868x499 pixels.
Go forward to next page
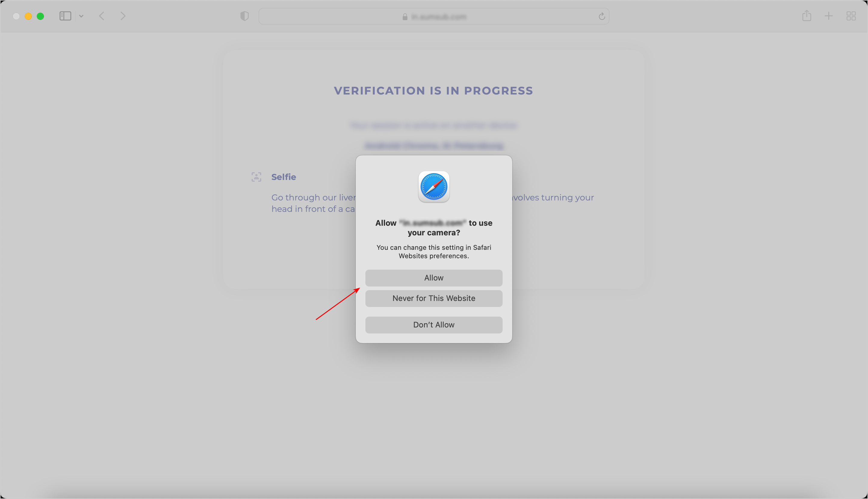(x=123, y=16)
